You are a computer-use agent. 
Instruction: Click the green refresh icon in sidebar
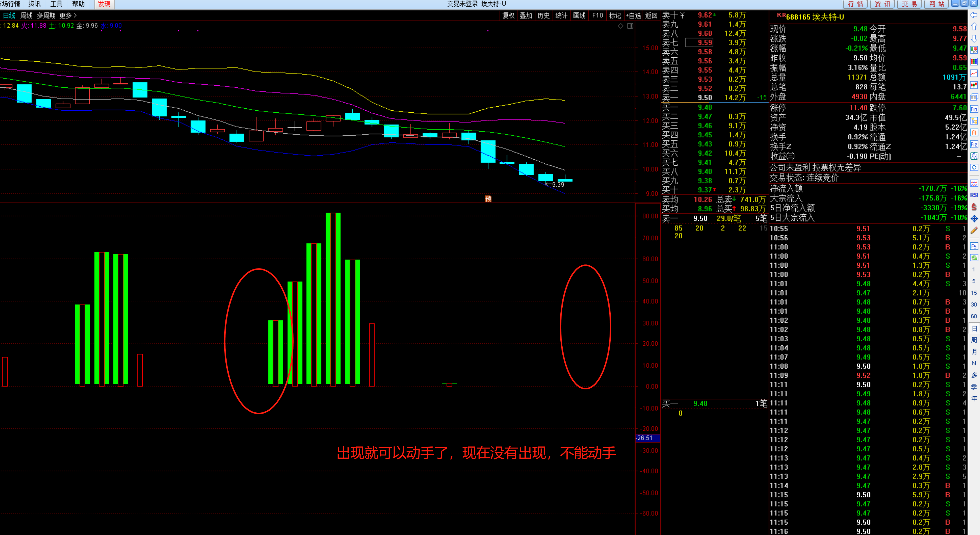pos(974,258)
